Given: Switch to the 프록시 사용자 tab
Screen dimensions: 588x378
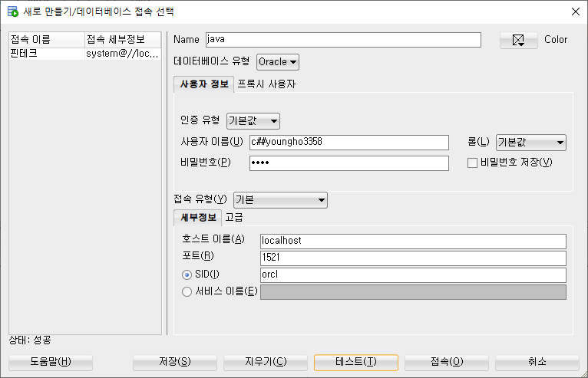Looking at the screenshot, I should click(266, 84).
